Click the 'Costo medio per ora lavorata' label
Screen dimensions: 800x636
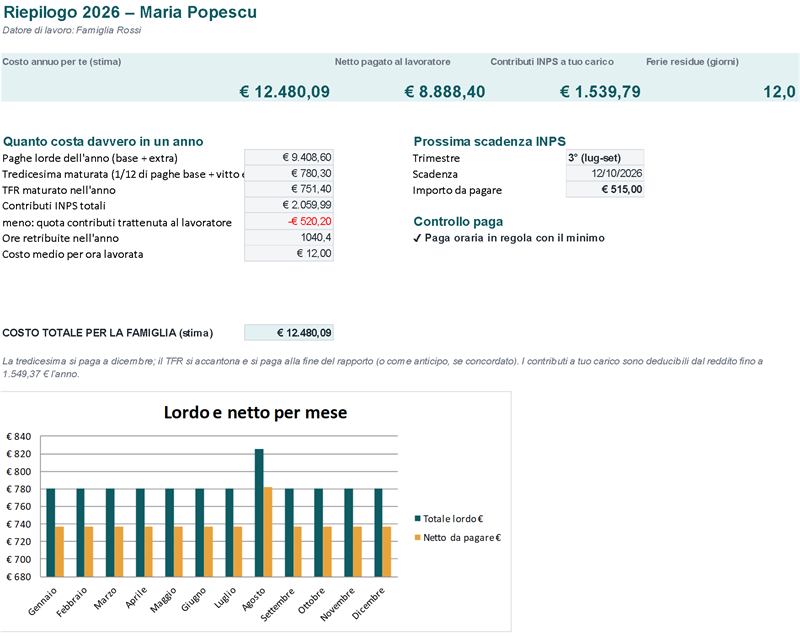[72, 254]
